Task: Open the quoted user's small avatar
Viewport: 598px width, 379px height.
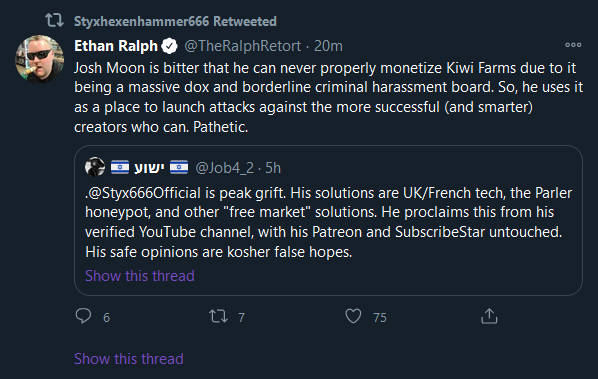Action: pos(95,167)
